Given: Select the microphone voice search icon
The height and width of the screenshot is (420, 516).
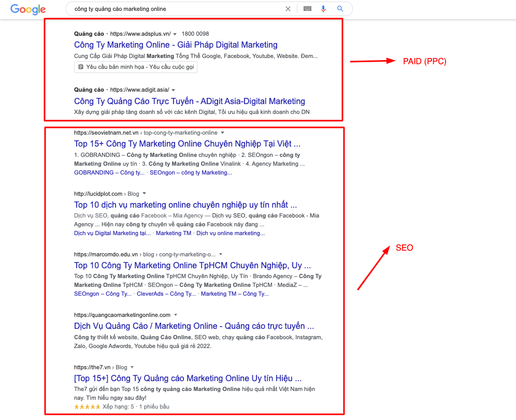Looking at the screenshot, I should coord(323,9).
